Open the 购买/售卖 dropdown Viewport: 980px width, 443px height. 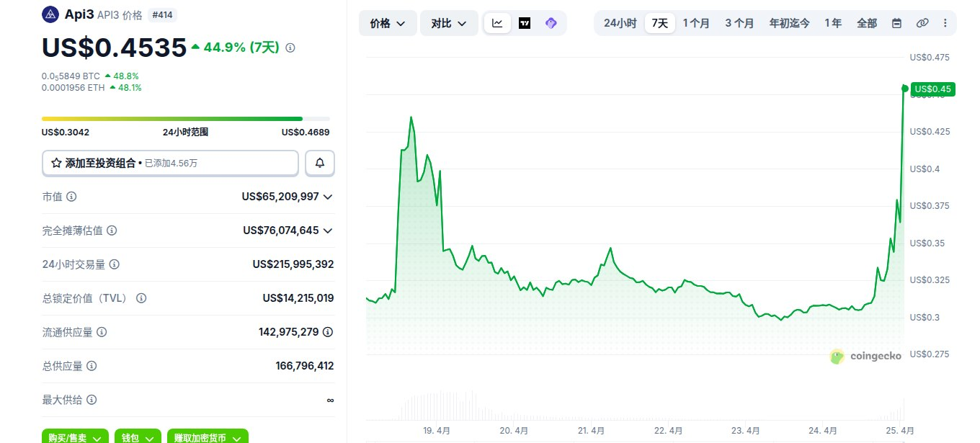pos(75,437)
